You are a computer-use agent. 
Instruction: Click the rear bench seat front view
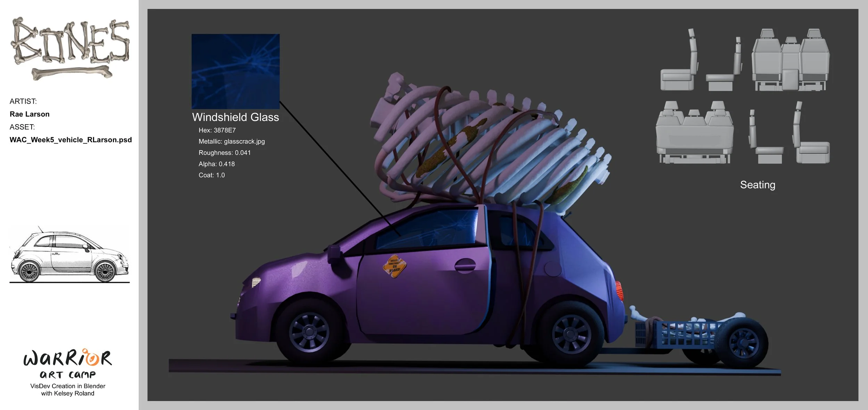(694, 134)
